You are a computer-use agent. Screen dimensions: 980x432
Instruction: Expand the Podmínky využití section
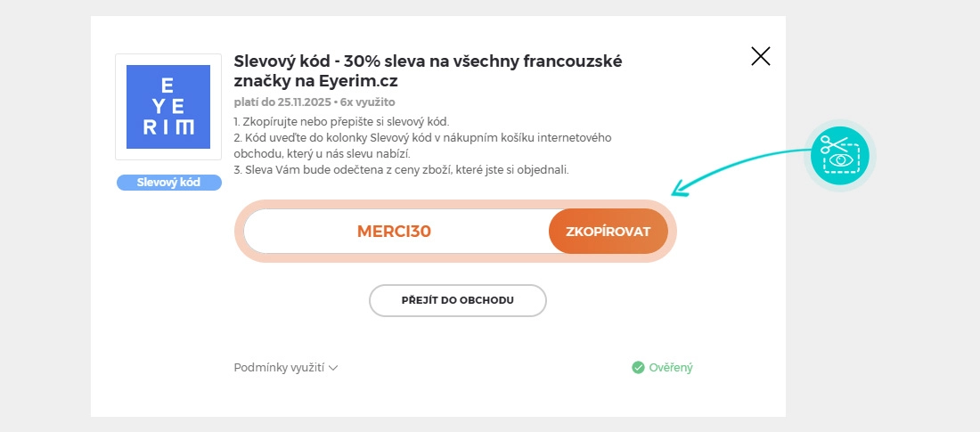coord(279,367)
